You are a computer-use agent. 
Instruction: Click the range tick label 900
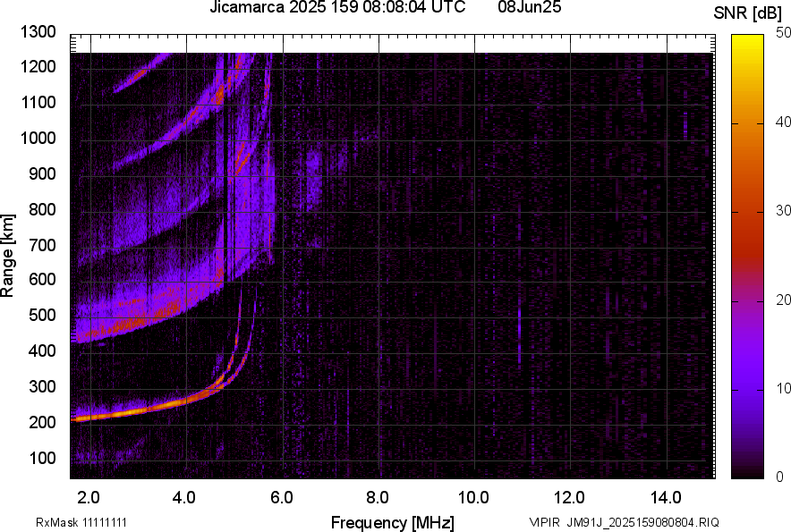pyautogui.click(x=42, y=173)
